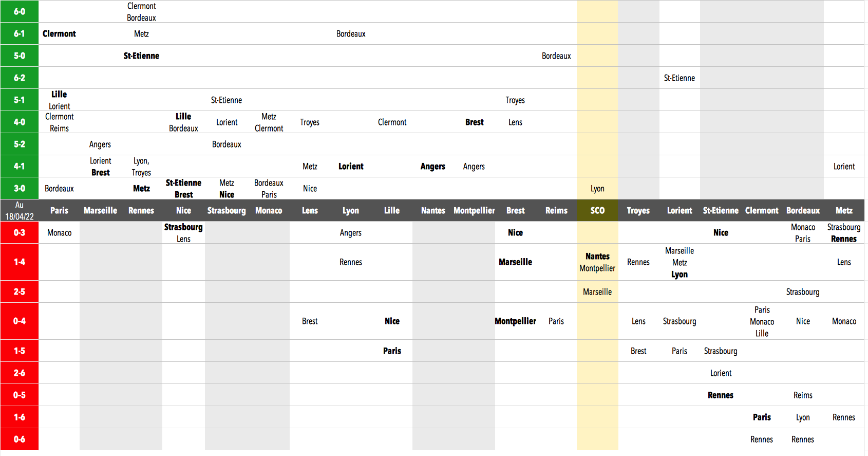
Task: Select bold Clermont in the 6-1 row
Action: pos(59,33)
